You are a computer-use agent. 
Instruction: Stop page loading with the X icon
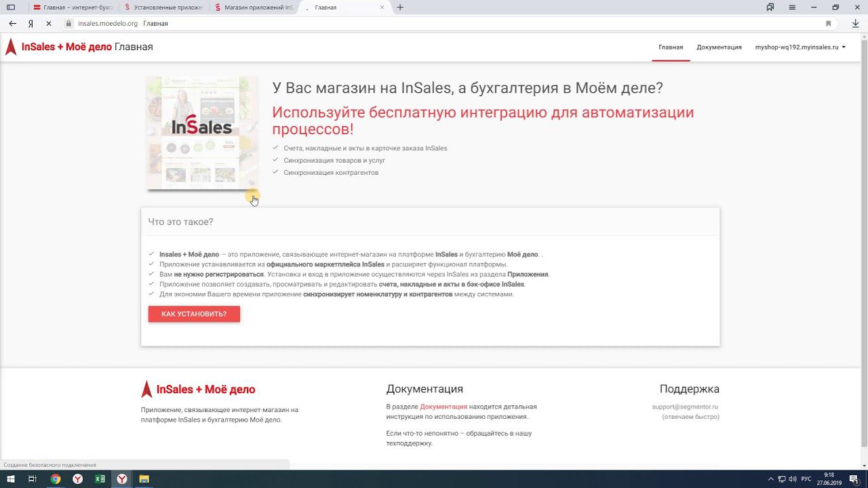coord(49,23)
